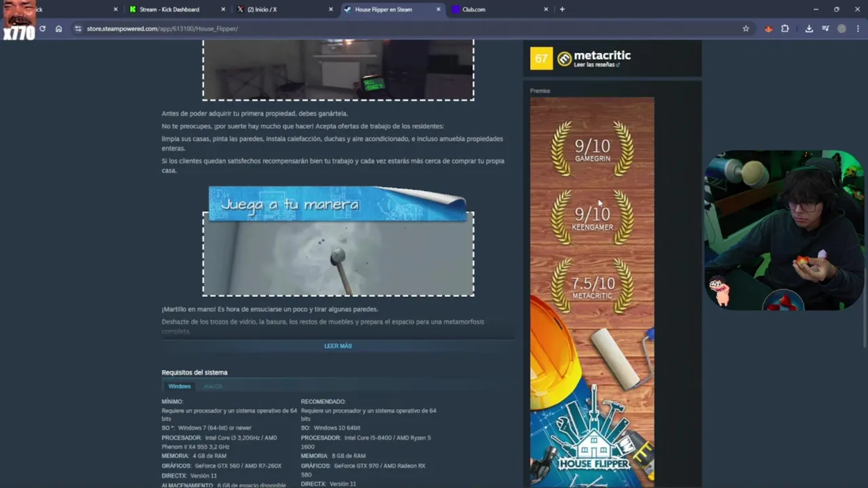Viewport: 868px width, 488px height.
Task: Close the Club.com tab
Action: click(x=546, y=9)
